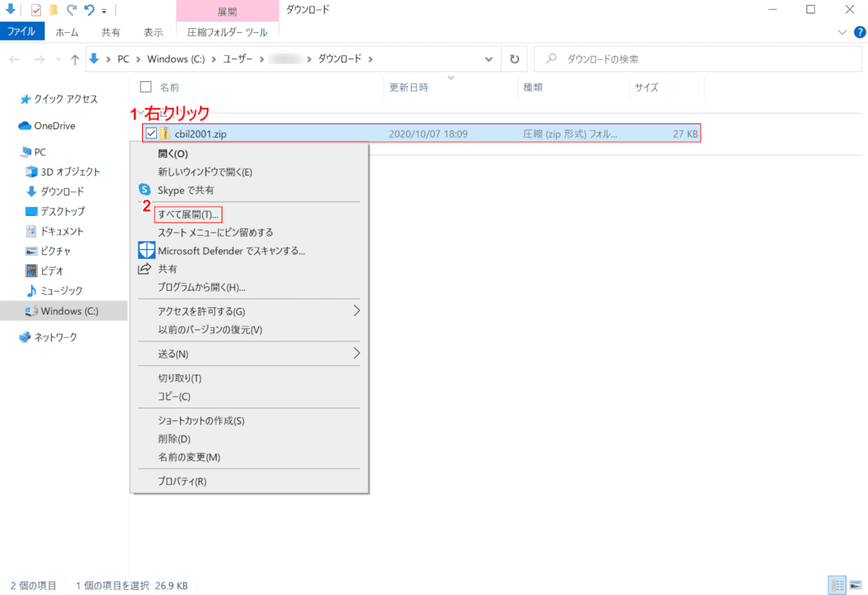Click the Undo icon in title bar

pyautogui.click(x=89, y=10)
